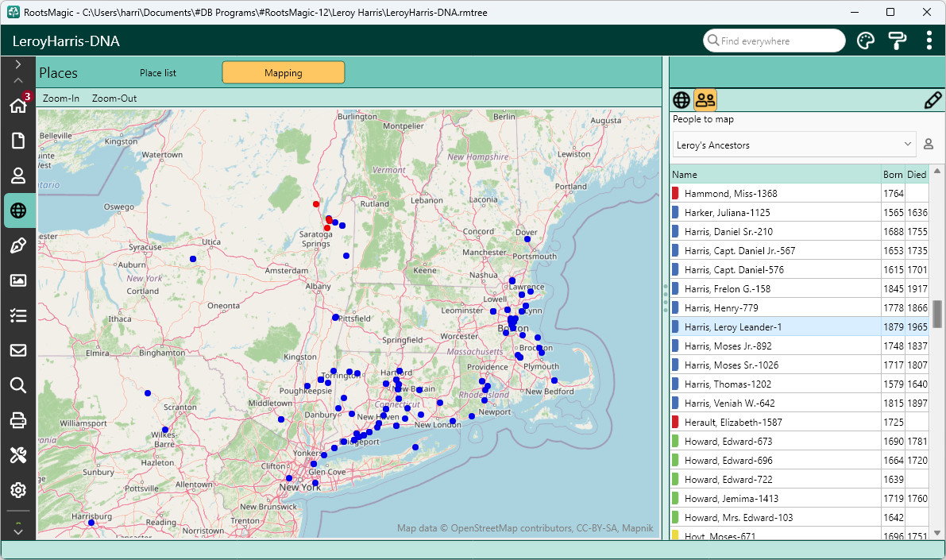Select the Places globe icon in sidebar
946x560 pixels.
18,210
